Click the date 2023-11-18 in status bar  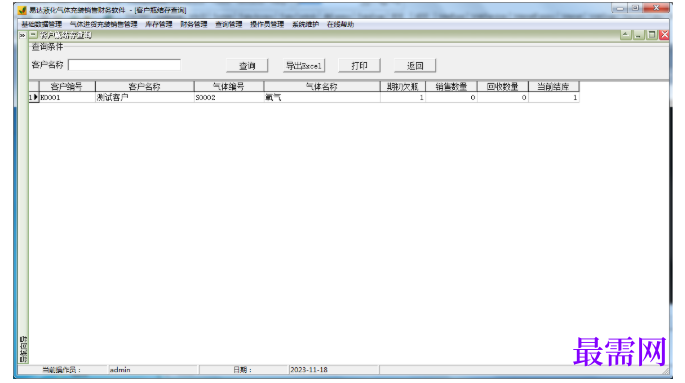[309, 370]
